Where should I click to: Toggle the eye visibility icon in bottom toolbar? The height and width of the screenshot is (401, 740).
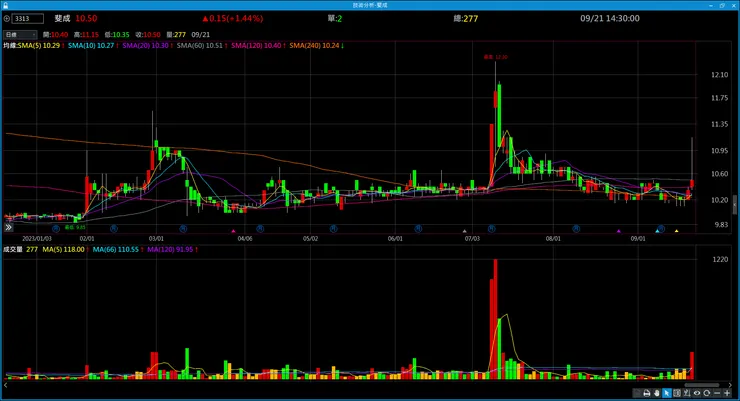click(697, 393)
